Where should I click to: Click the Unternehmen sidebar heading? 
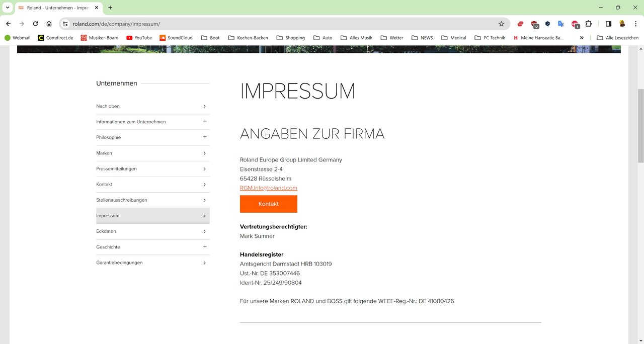pos(117,83)
